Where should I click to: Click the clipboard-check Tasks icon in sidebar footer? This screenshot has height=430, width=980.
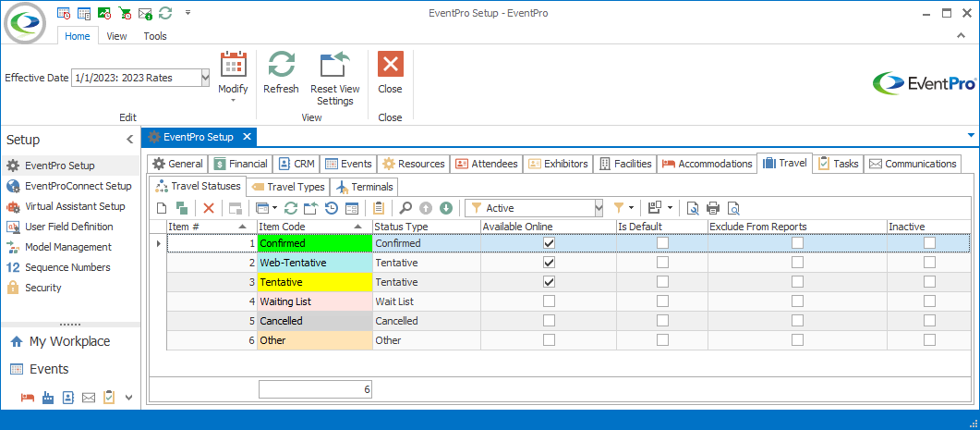109,397
